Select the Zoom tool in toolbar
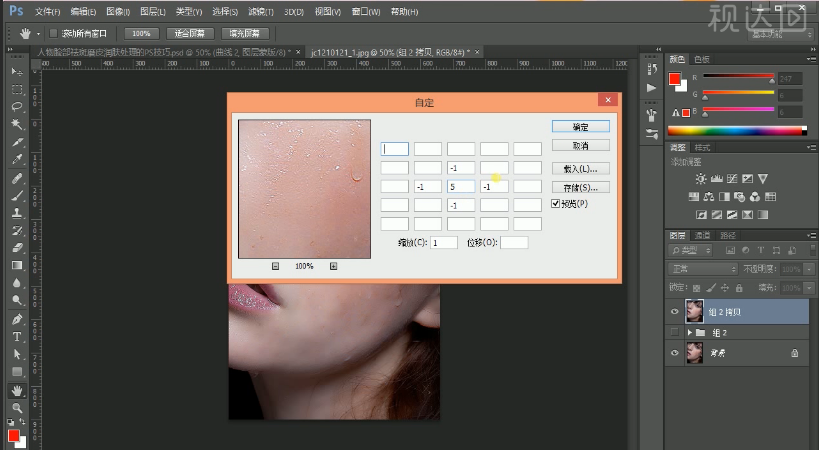The height and width of the screenshot is (450, 819). click(17, 408)
